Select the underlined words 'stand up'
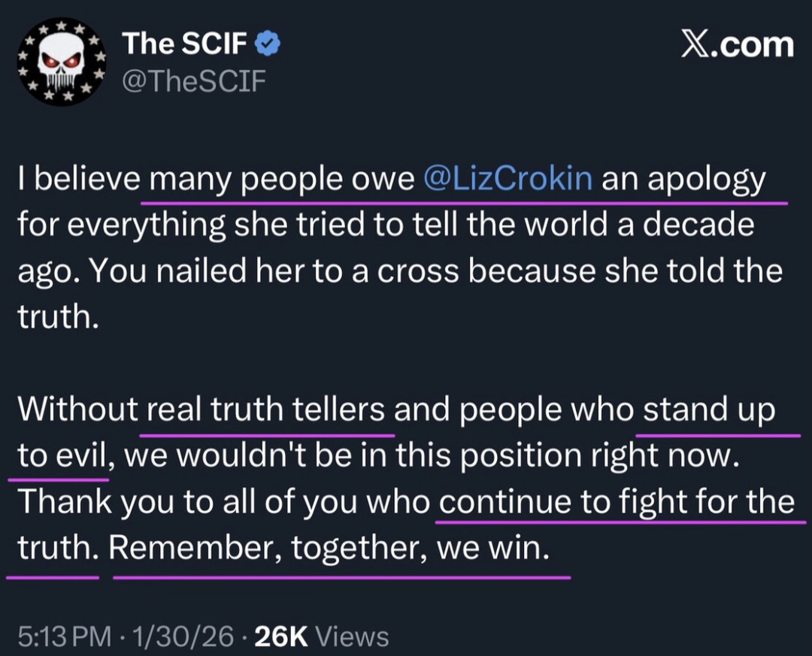812x656 pixels. pyautogui.click(x=718, y=409)
